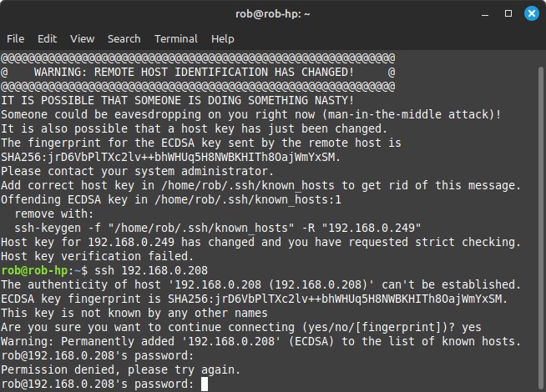This screenshot has height=392, width=546.
Task: Open the View menu
Action: 83,38
